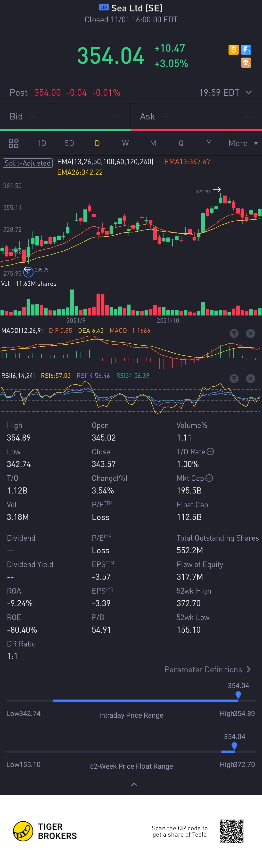Tap the orange dollar sign badge icon
The width and height of the screenshot is (262, 868).
click(x=233, y=50)
